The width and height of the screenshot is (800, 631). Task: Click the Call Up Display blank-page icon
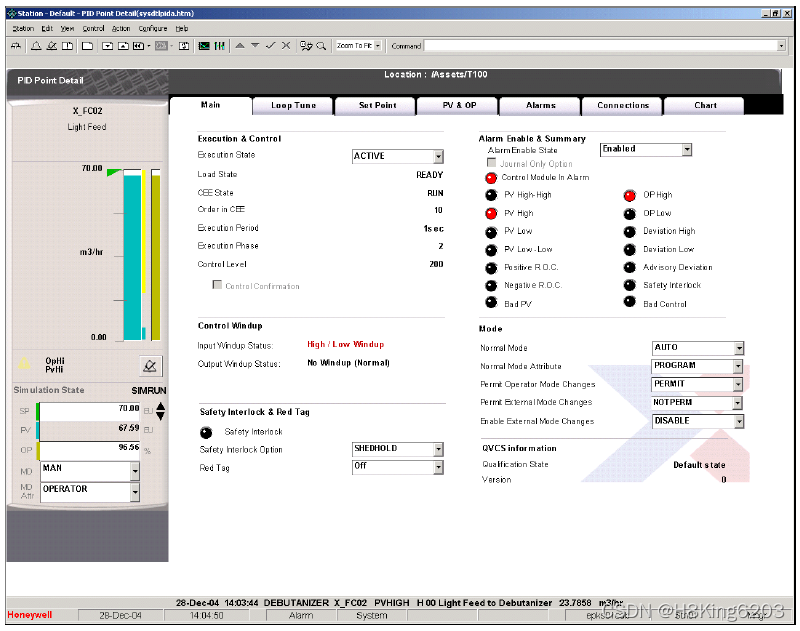click(x=87, y=46)
